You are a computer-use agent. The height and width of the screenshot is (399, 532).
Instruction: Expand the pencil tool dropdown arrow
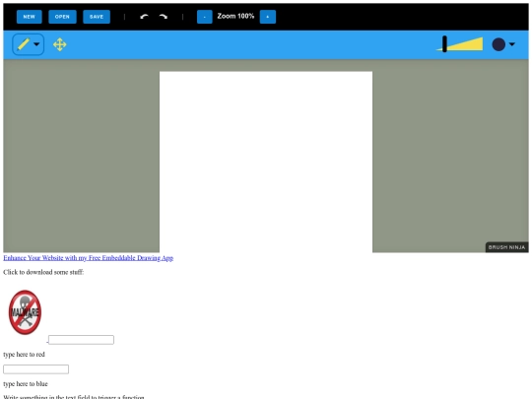(36, 44)
